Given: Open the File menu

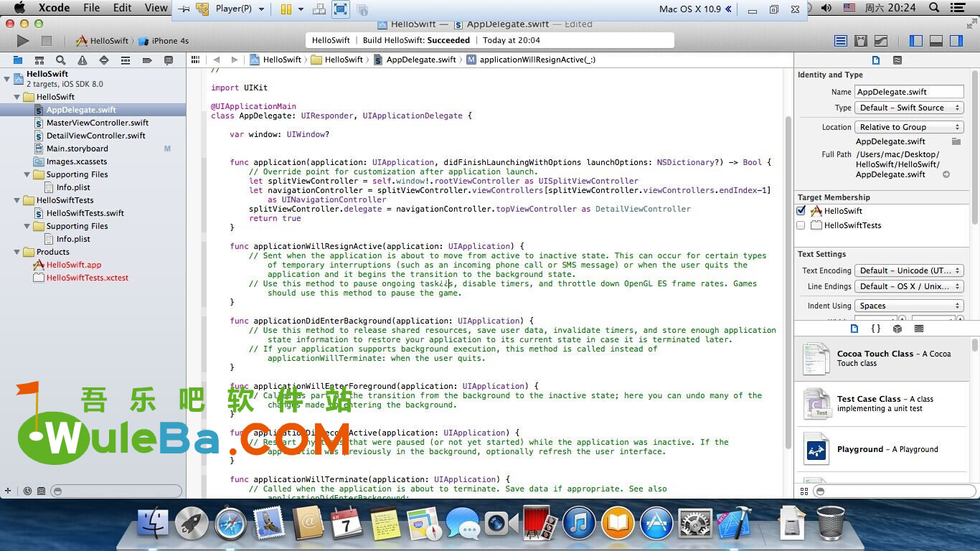Looking at the screenshot, I should (x=92, y=8).
